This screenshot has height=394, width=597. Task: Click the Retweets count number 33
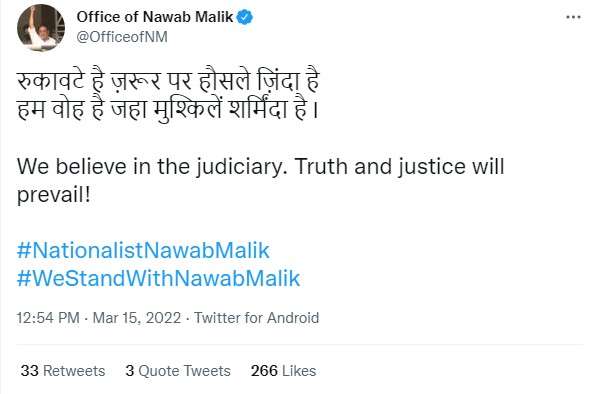(x=30, y=371)
